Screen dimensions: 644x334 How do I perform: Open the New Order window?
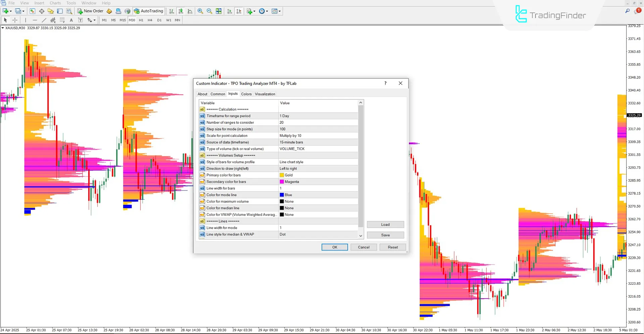click(90, 11)
